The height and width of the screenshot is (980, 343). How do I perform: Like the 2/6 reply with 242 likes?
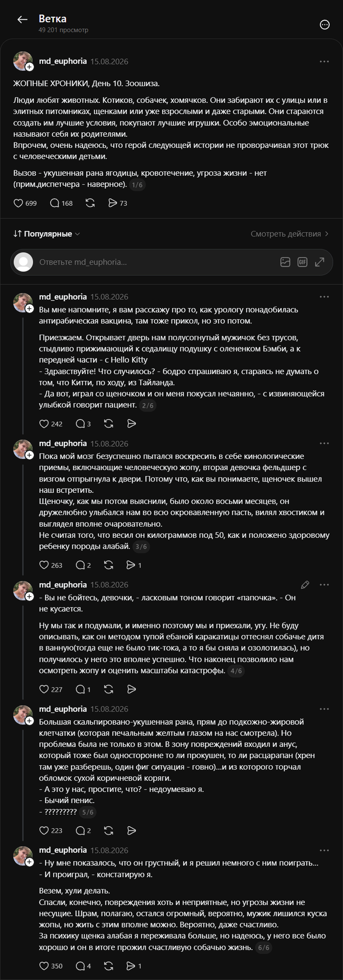(x=51, y=424)
